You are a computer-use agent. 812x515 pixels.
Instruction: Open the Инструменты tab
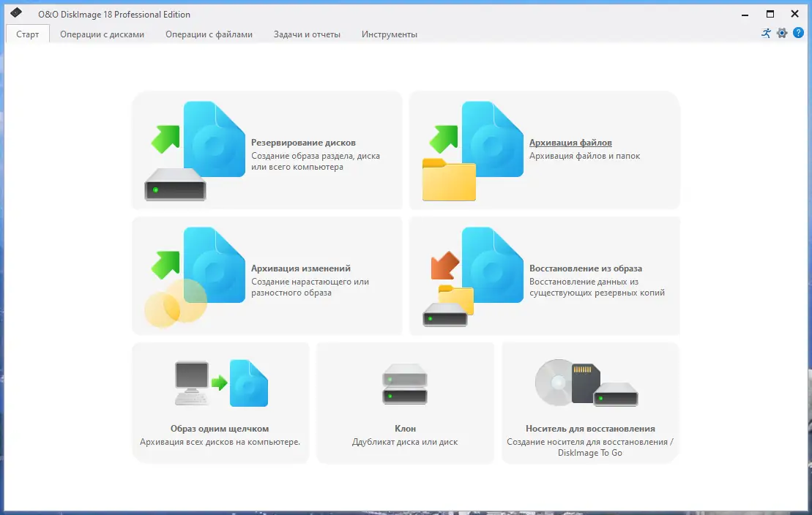tap(389, 34)
